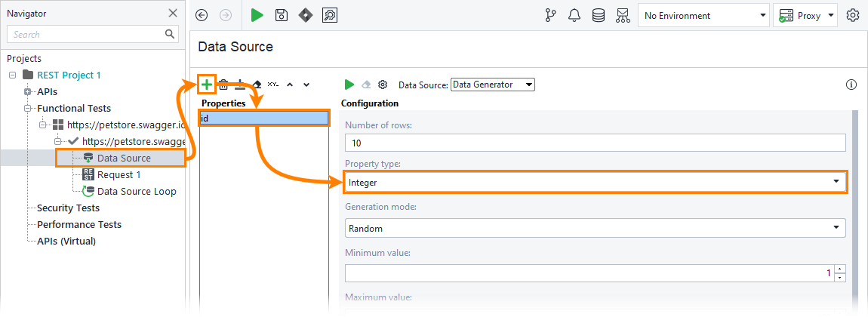Click the trash can delete property icon
Screen dimensions: 868x317
pos(223,85)
